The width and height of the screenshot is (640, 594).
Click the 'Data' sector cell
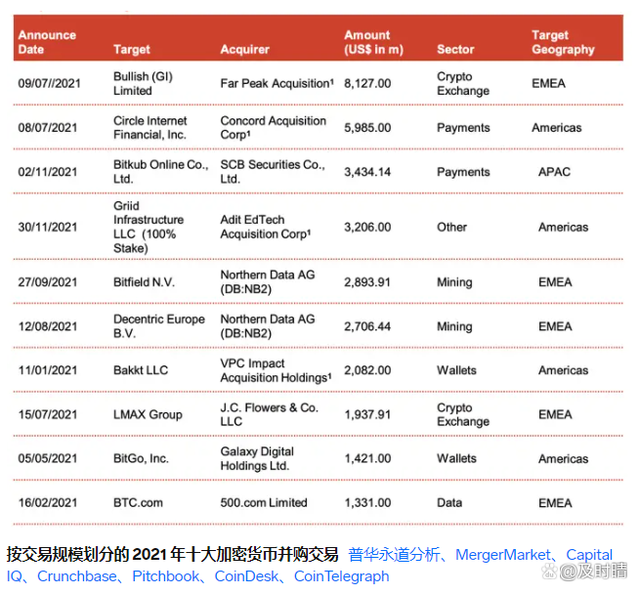449,503
